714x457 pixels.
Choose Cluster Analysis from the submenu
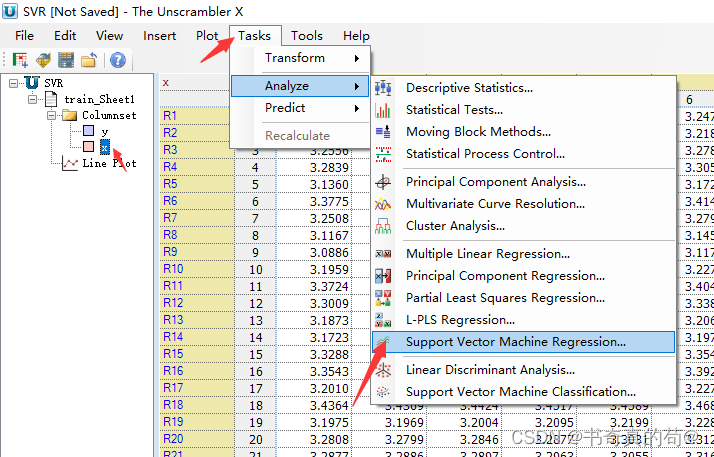click(523, 226)
